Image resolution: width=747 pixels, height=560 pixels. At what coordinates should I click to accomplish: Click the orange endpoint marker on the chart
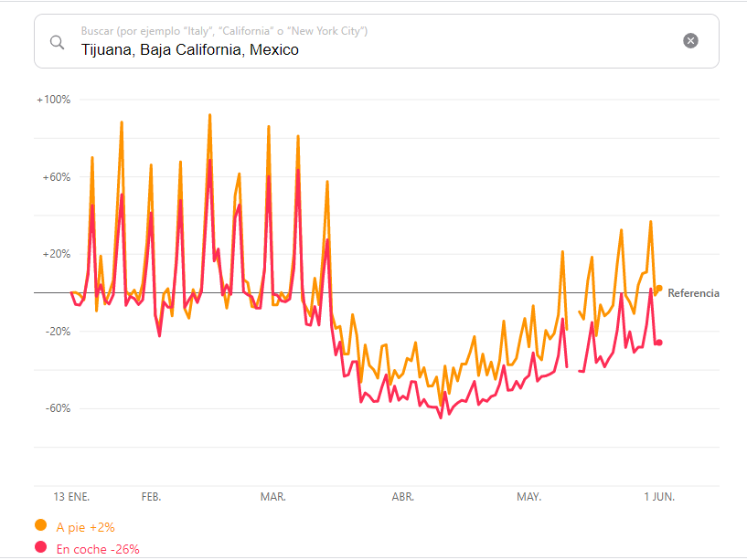(658, 289)
